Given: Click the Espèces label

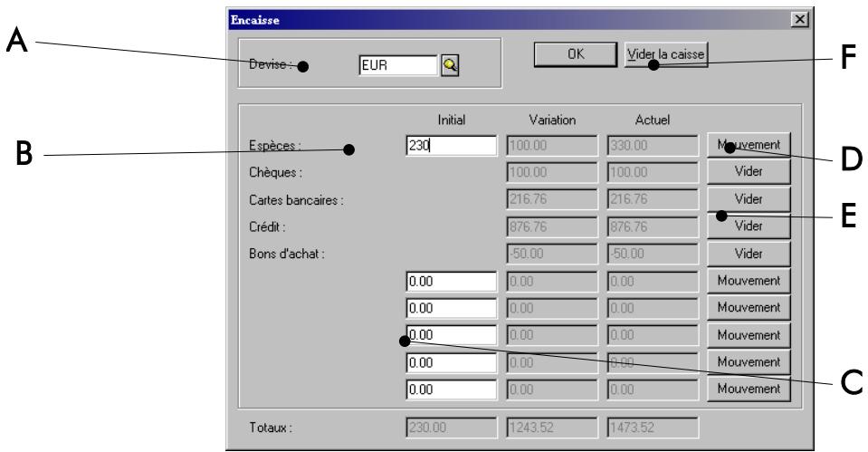Looking at the screenshot, I should point(275,146).
